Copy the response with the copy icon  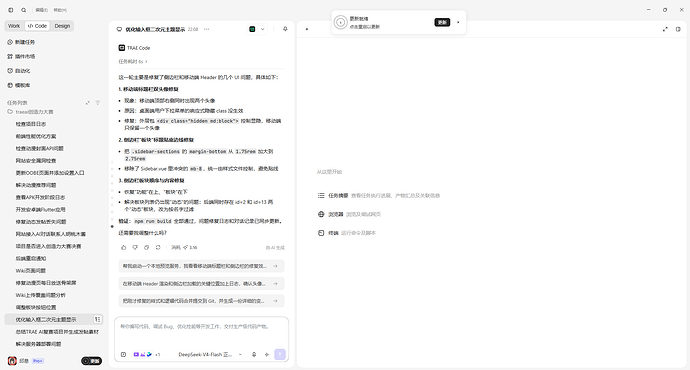147,247
